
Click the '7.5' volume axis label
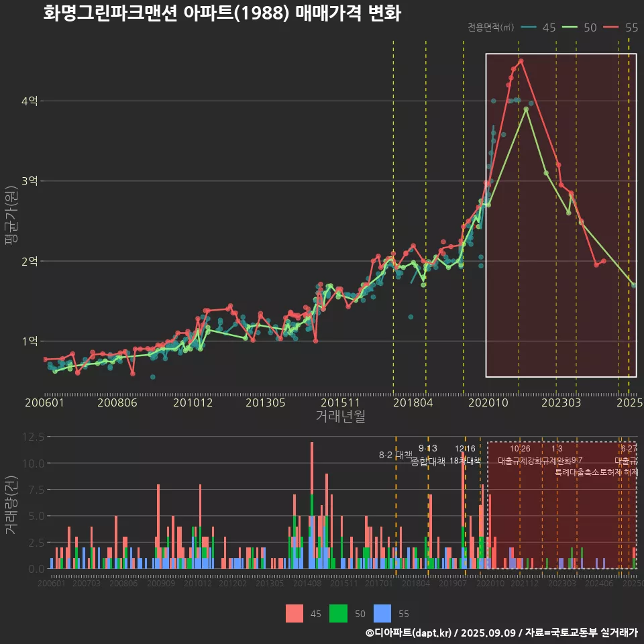coord(36,490)
